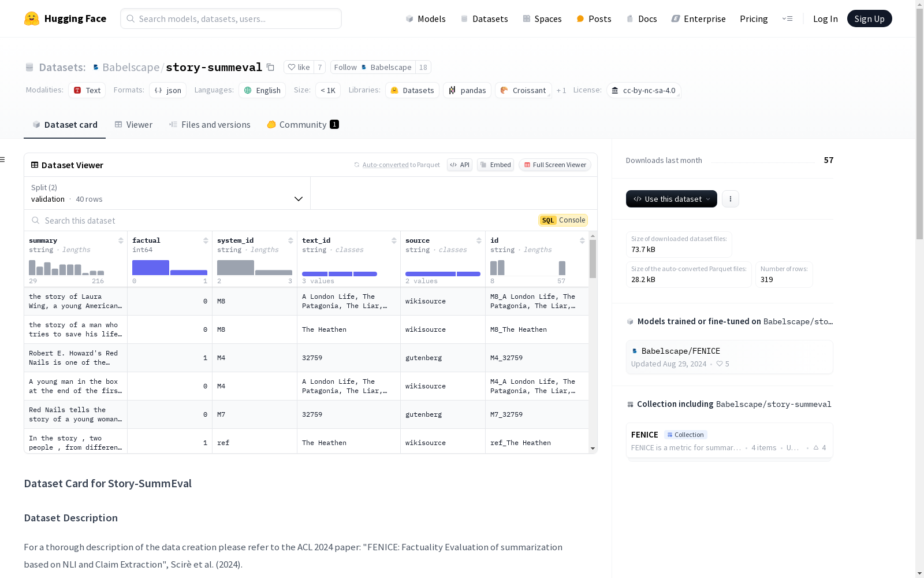Click the factual column distribution histogram
The image size is (924, 578).
(x=170, y=267)
